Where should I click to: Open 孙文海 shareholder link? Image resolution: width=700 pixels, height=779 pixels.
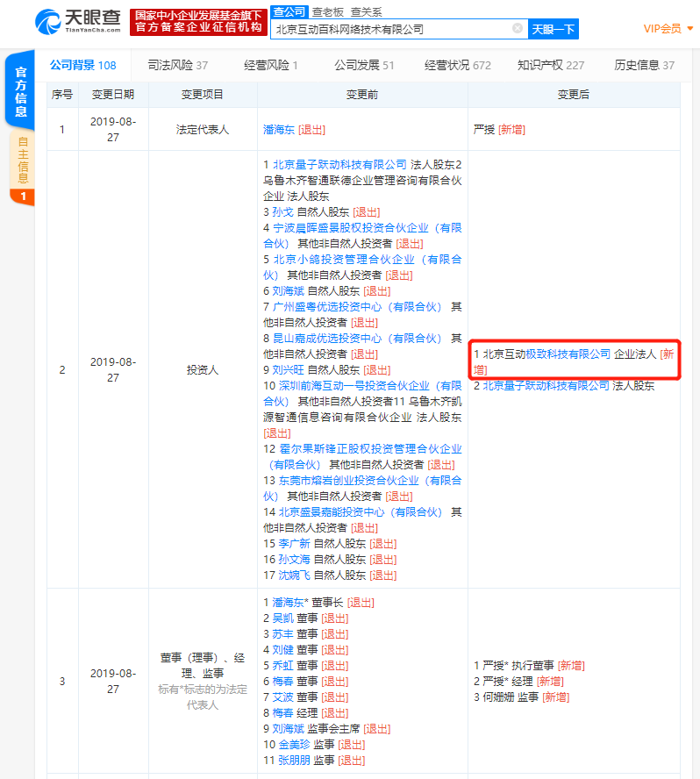pyautogui.click(x=294, y=560)
